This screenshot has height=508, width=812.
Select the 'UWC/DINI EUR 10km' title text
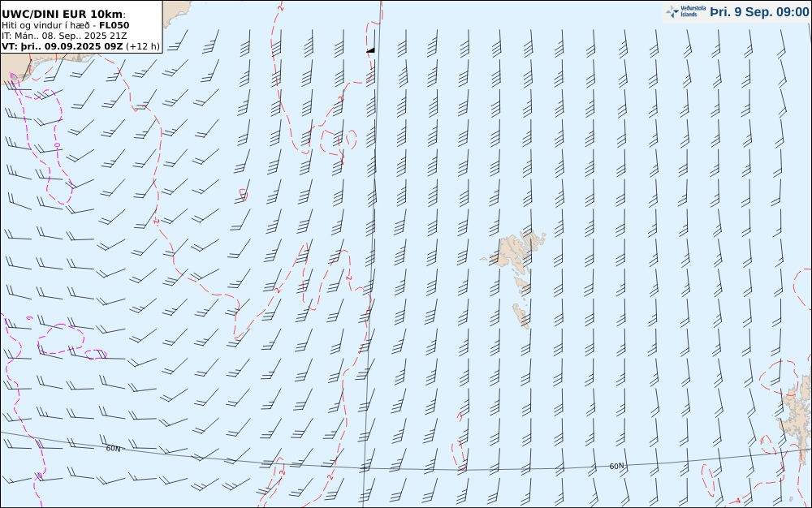[63, 14]
